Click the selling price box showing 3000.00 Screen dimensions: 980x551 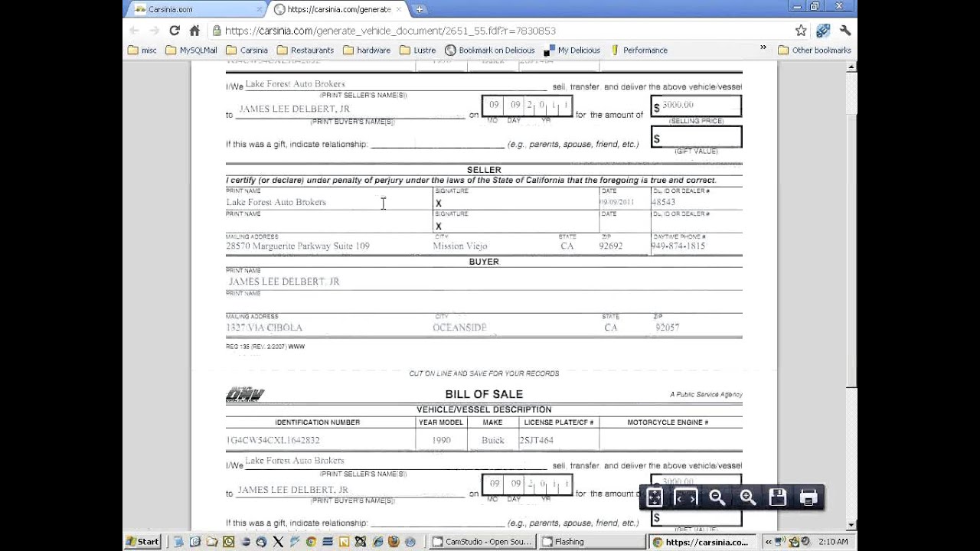tap(696, 106)
